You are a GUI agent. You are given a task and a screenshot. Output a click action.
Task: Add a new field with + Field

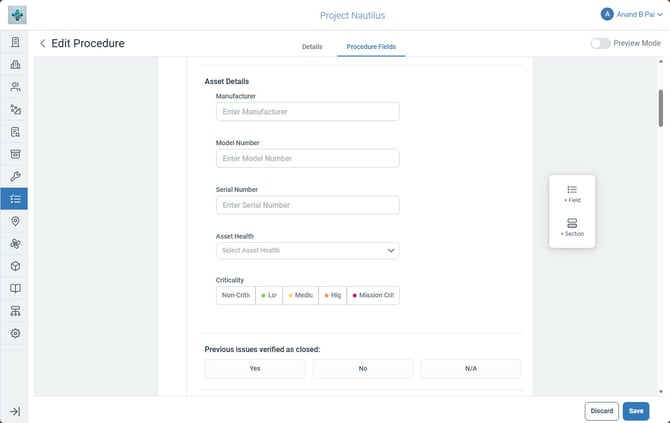point(572,194)
